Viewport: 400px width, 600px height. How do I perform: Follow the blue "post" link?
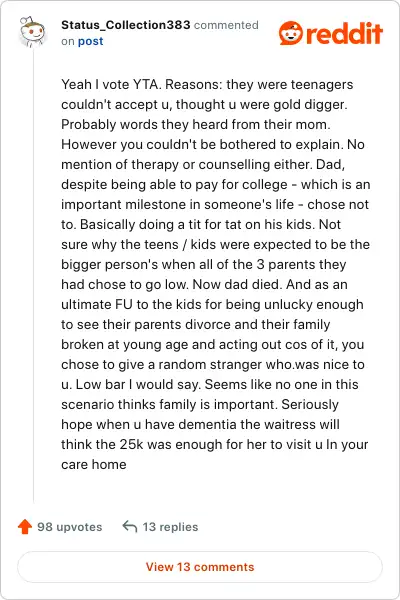click(90, 41)
